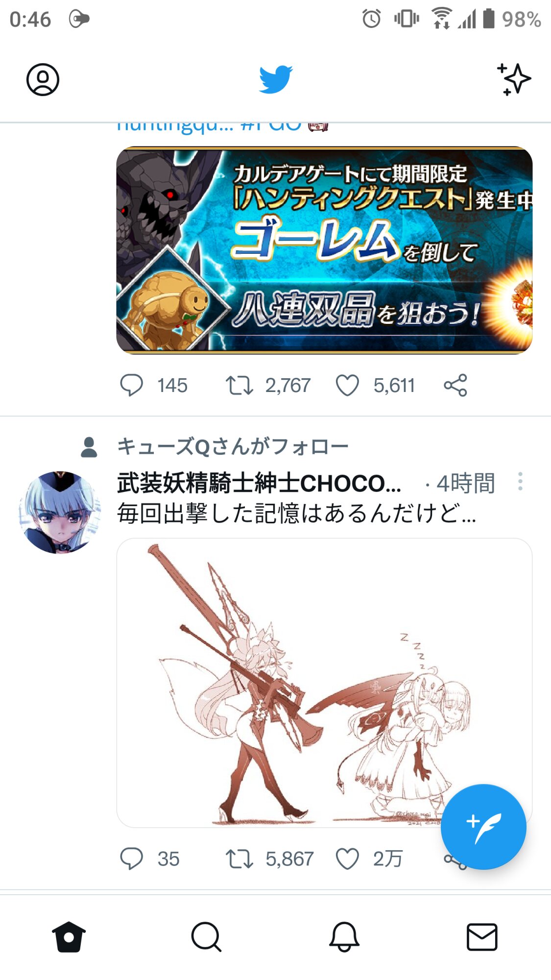The width and height of the screenshot is (551, 980).
Task: Tap the Twitter bird logo
Action: (276, 79)
